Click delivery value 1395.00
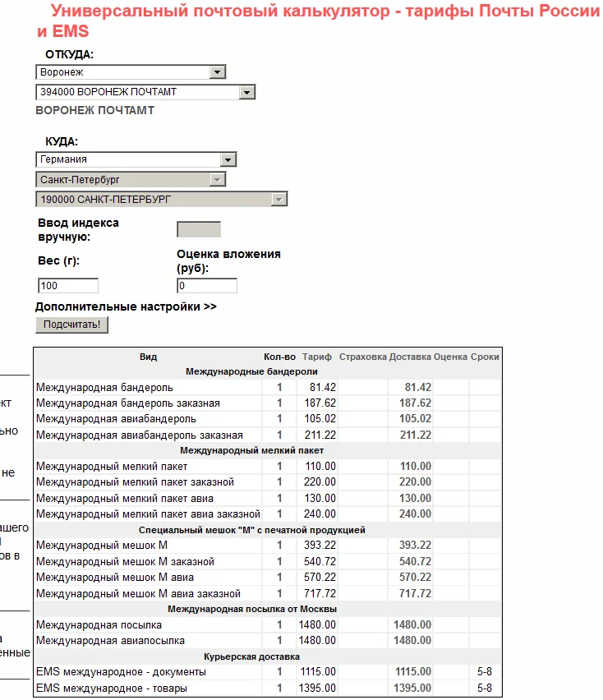The width and height of the screenshot is (603, 700). [x=412, y=688]
